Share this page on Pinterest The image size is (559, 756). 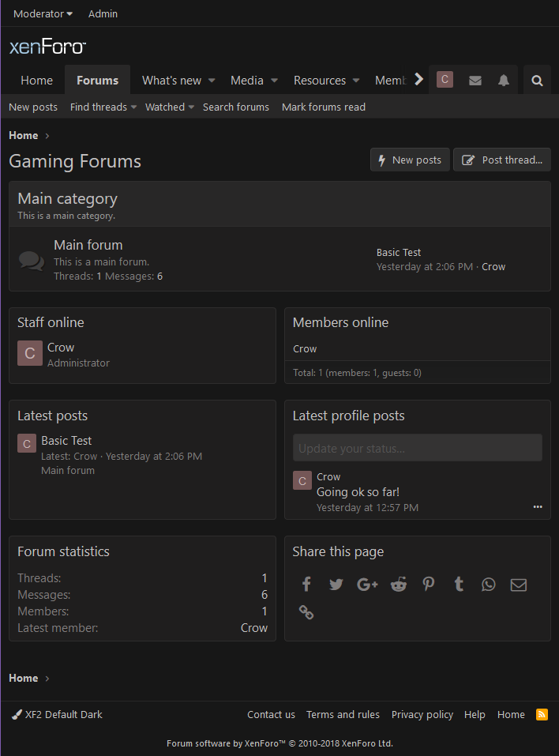(428, 585)
